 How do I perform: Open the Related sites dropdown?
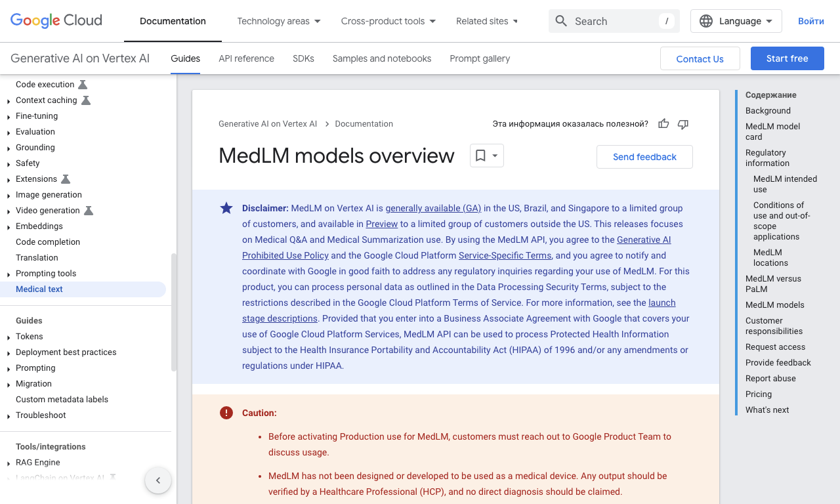click(x=487, y=21)
